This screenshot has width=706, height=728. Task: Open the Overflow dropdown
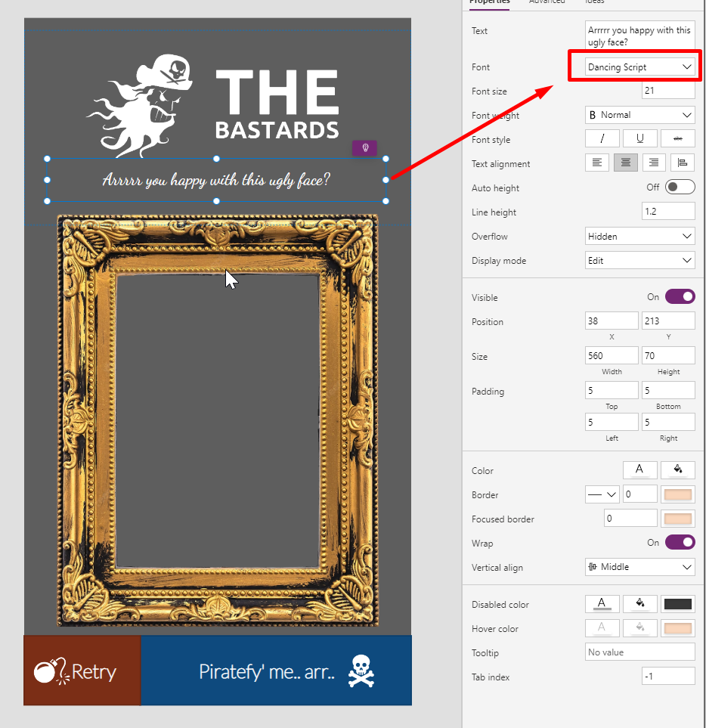(639, 236)
